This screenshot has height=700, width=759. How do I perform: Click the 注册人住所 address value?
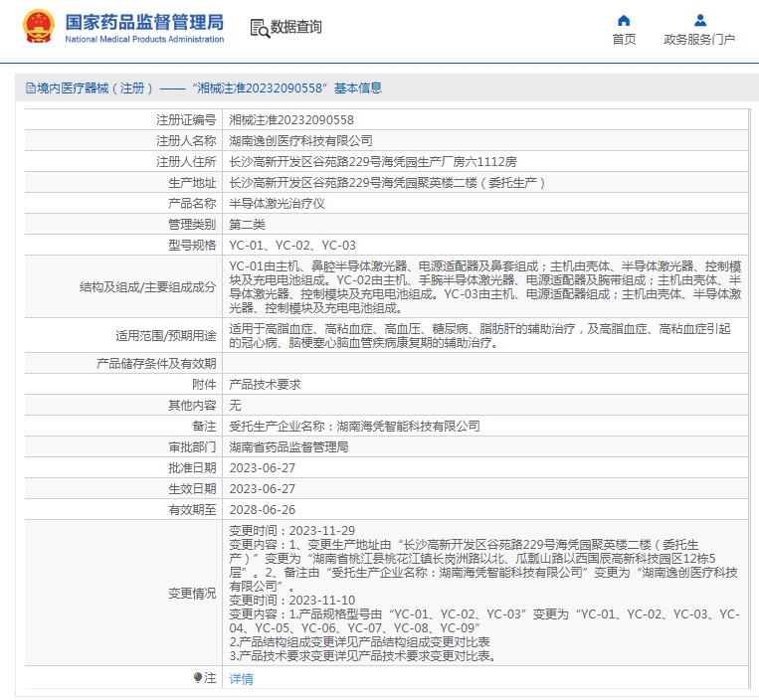pyautogui.click(x=373, y=161)
